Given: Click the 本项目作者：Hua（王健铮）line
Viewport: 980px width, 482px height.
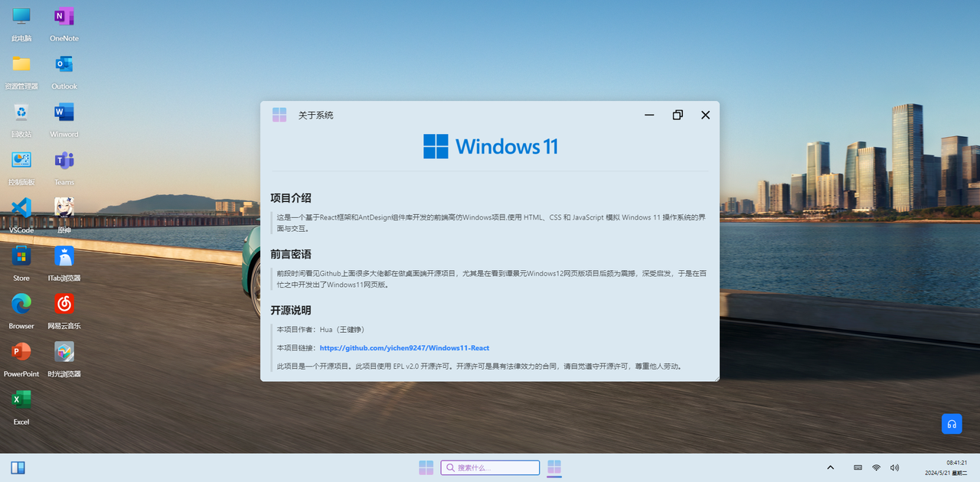Looking at the screenshot, I should click(x=321, y=330).
